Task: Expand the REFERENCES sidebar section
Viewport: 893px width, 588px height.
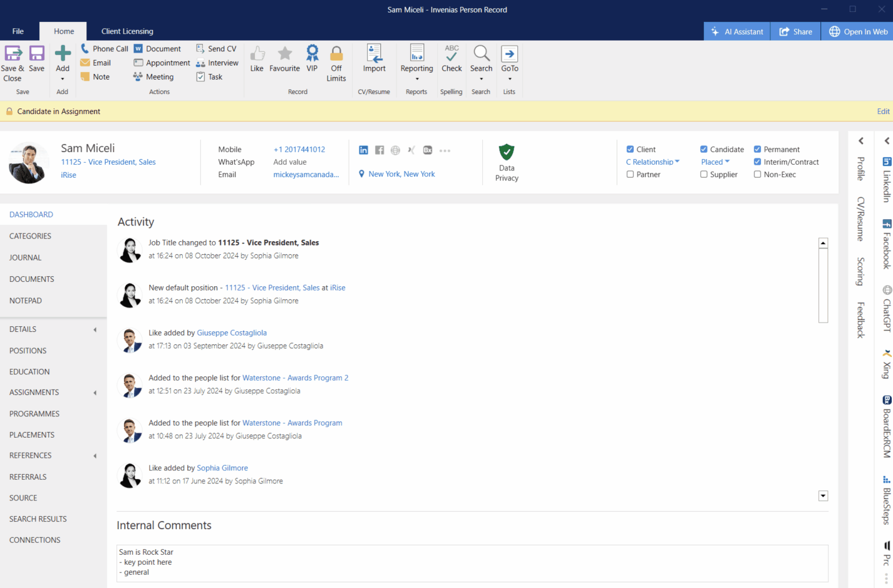Action: point(95,456)
